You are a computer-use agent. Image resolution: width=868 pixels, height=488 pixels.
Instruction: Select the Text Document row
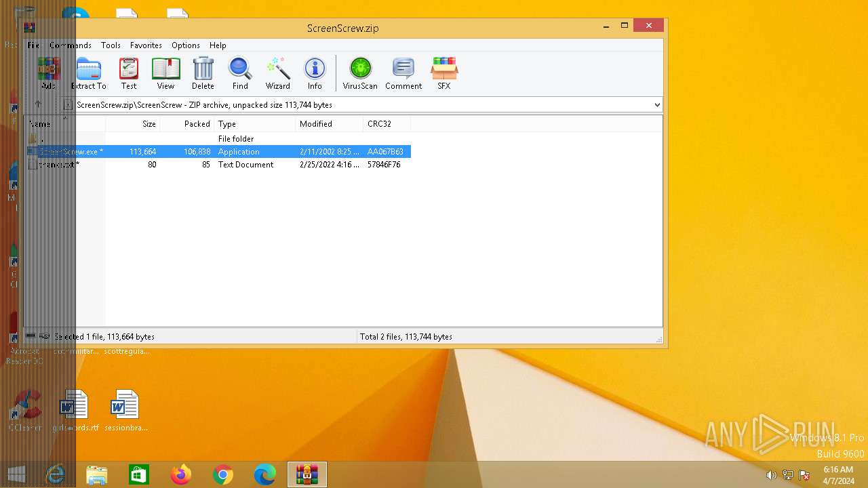click(x=219, y=165)
